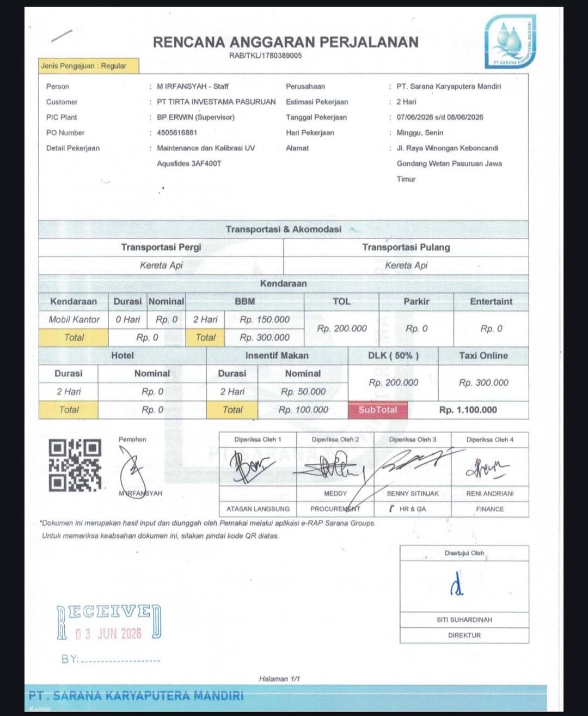588x716 pixels.
Task: Click the red 'SubTotal' cell
Action: (x=378, y=410)
